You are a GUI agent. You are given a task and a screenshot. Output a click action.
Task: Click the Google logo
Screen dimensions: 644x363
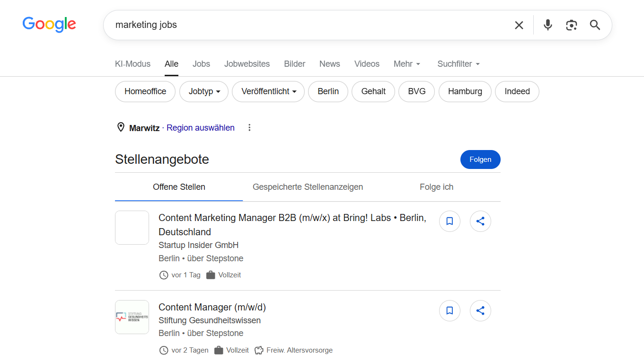coord(49,25)
